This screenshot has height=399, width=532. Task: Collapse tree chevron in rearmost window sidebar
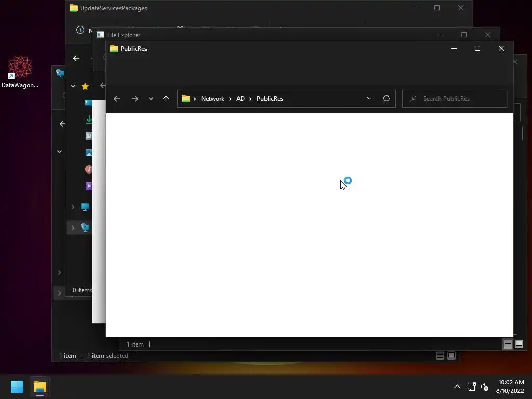click(59, 151)
